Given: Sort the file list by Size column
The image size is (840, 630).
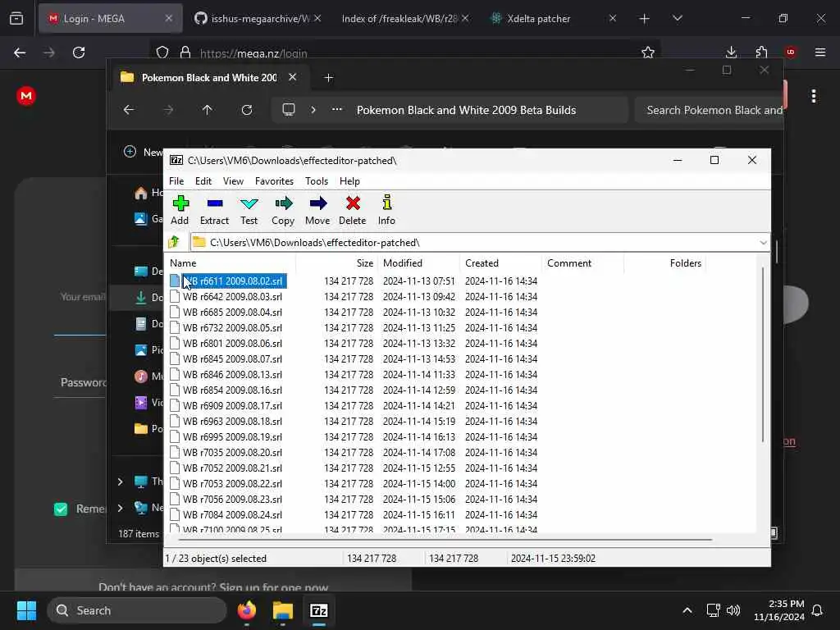Looking at the screenshot, I should click(x=336, y=263).
